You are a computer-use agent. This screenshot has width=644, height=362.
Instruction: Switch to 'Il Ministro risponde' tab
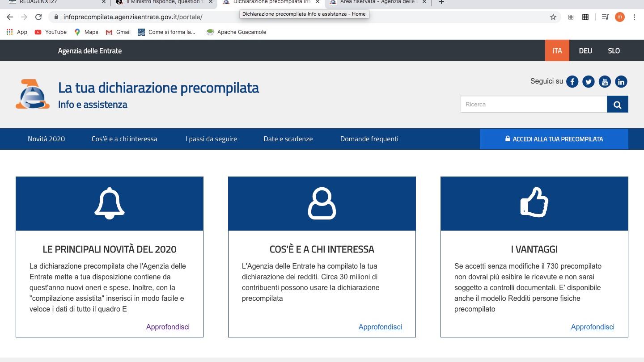tap(160, 2)
